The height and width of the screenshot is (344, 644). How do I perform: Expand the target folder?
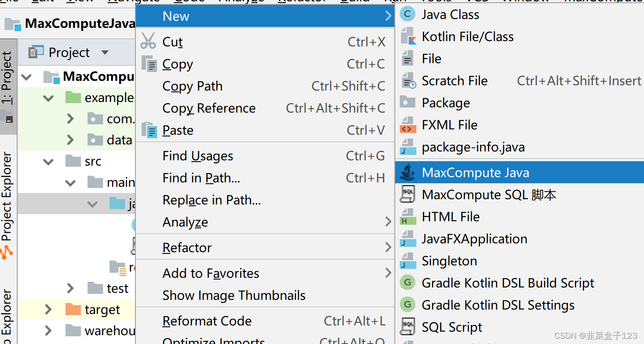(x=49, y=310)
